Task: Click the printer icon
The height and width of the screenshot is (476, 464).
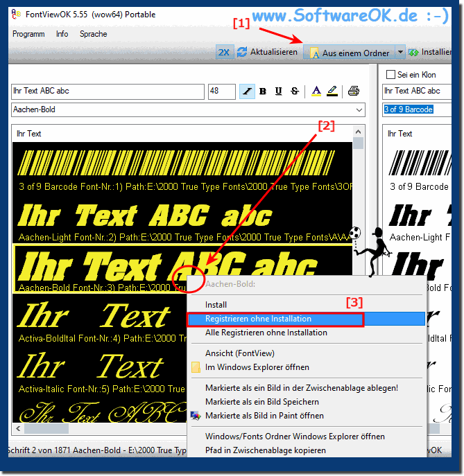Action: coord(354,91)
